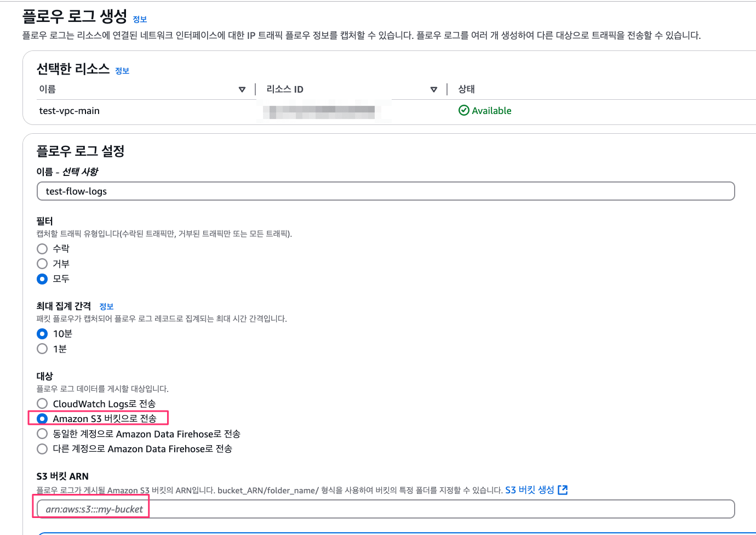The width and height of the screenshot is (756, 535).
Task: Sort by the 이름 column arrow
Action: (x=242, y=89)
